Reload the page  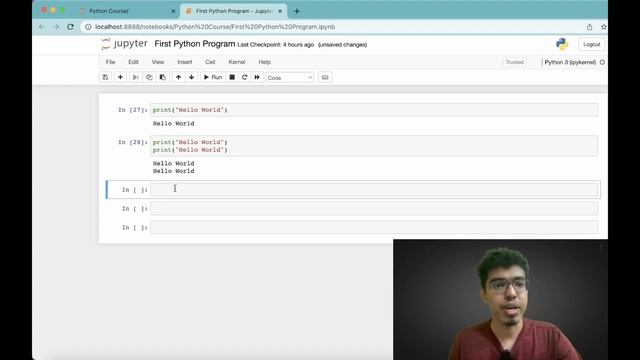(x=70, y=27)
